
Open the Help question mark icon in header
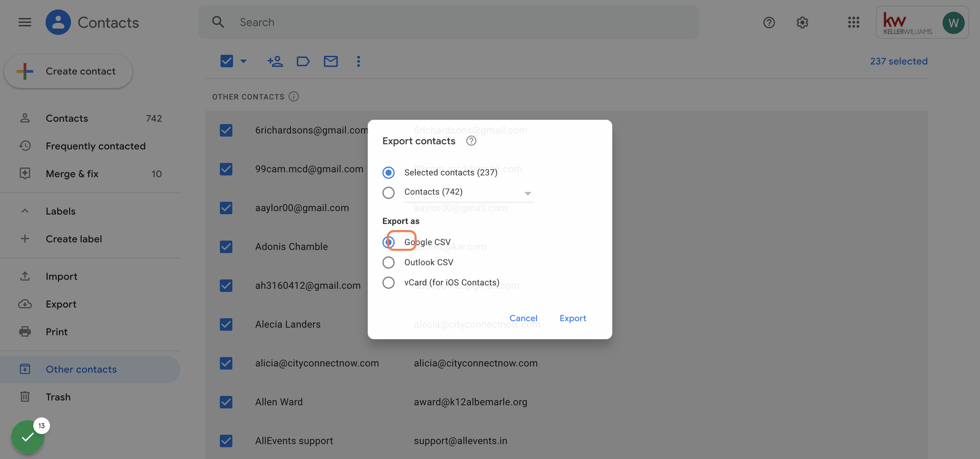(768, 23)
